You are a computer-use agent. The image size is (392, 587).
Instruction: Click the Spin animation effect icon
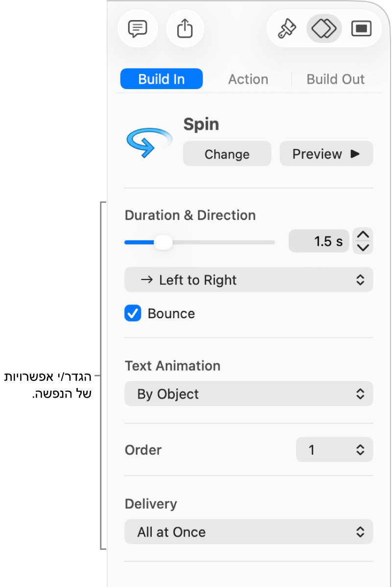(x=148, y=142)
